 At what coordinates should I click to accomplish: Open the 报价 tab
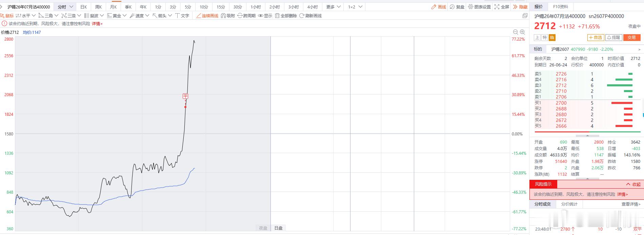(x=539, y=6)
